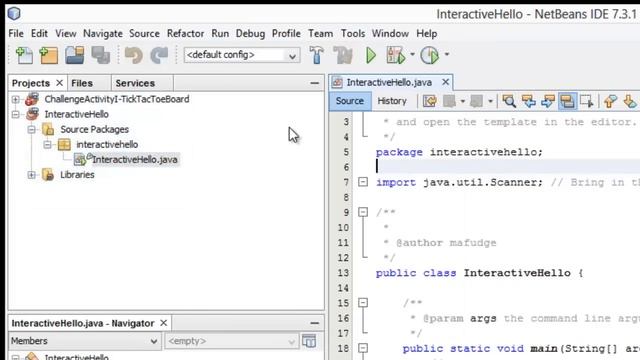Collapse the interactivehello package node

[47, 144]
